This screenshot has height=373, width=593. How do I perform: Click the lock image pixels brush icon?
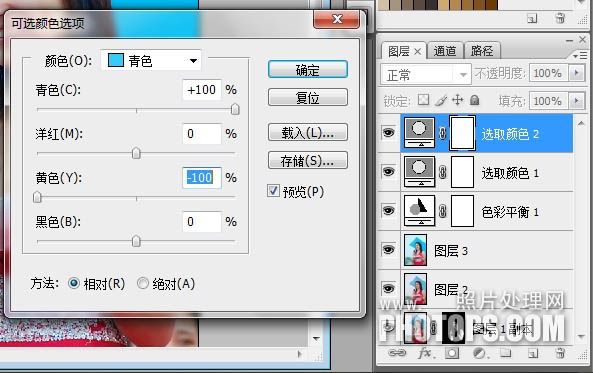pyautogui.click(x=441, y=100)
